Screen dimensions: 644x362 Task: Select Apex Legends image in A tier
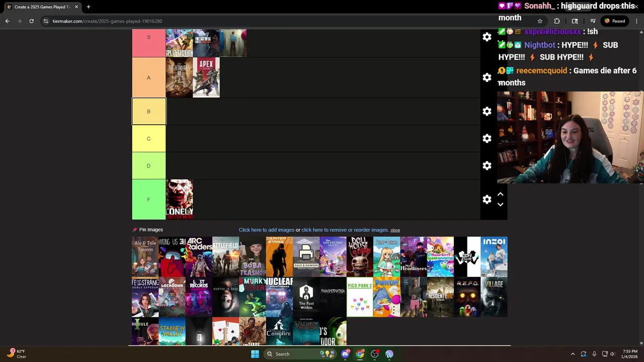[x=206, y=77]
